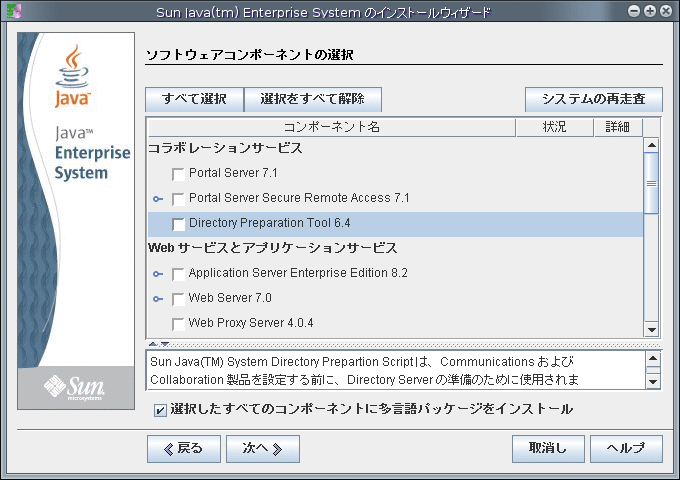Screen dimensions: 680x480
Task: Check Web Proxy Server 4.0.4 box
Action: pyautogui.click(x=178, y=324)
